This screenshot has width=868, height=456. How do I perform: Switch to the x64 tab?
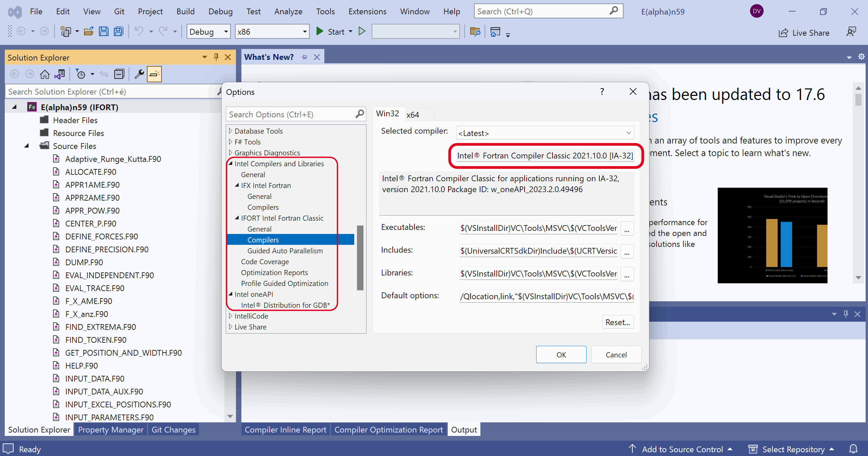click(413, 115)
